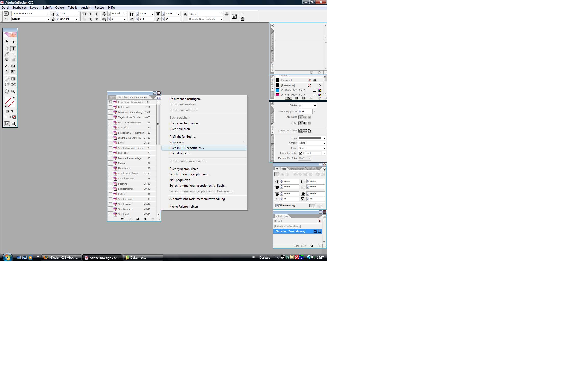
Task: Open the Anfang dropdown set to Keine
Action: point(324,143)
